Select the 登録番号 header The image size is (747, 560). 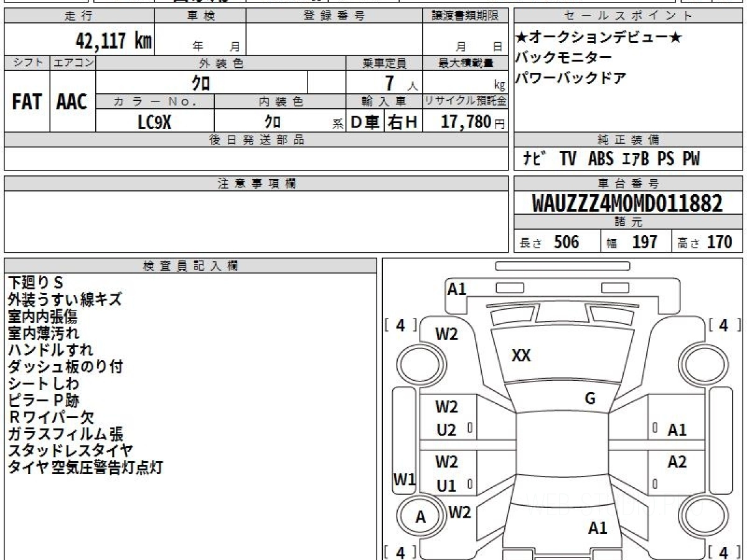point(334,16)
